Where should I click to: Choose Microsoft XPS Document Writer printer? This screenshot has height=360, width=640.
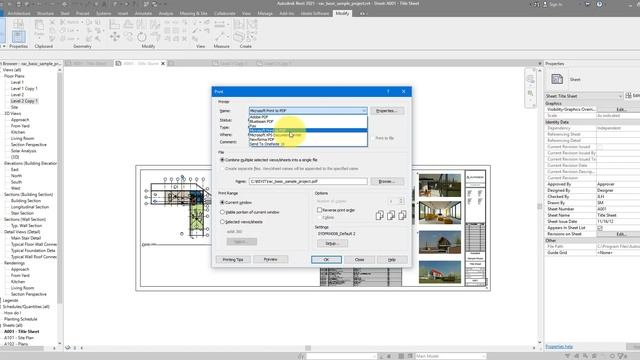click(x=308, y=135)
